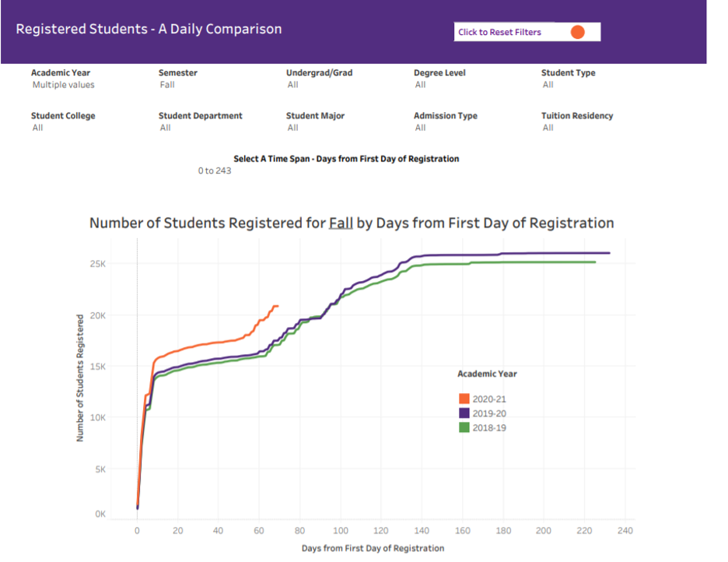
Task: Open the Undergrad/Grad filter dropdown
Action: [x=292, y=85]
